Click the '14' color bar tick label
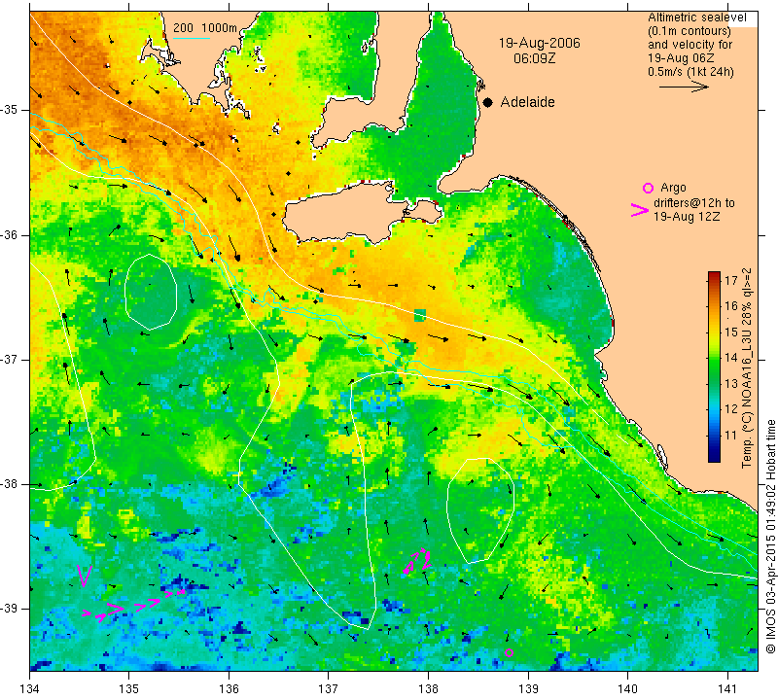Viewport: 778px width, 700px height. click(731, 357)
